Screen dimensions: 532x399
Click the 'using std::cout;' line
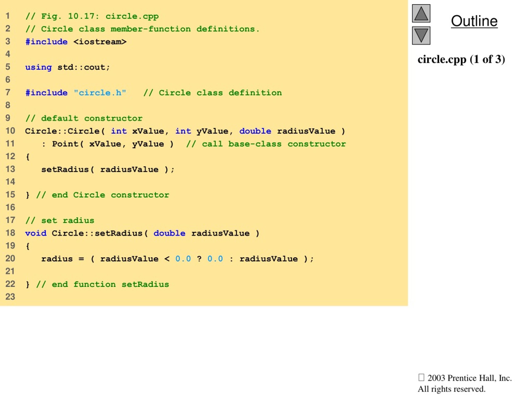pyautogui.click(x=67, y=67)
